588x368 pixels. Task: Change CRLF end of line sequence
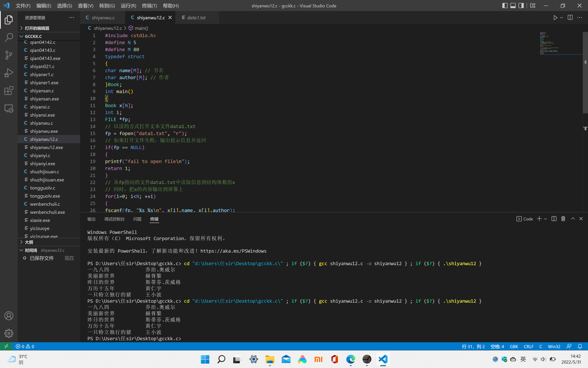point(528,346)
